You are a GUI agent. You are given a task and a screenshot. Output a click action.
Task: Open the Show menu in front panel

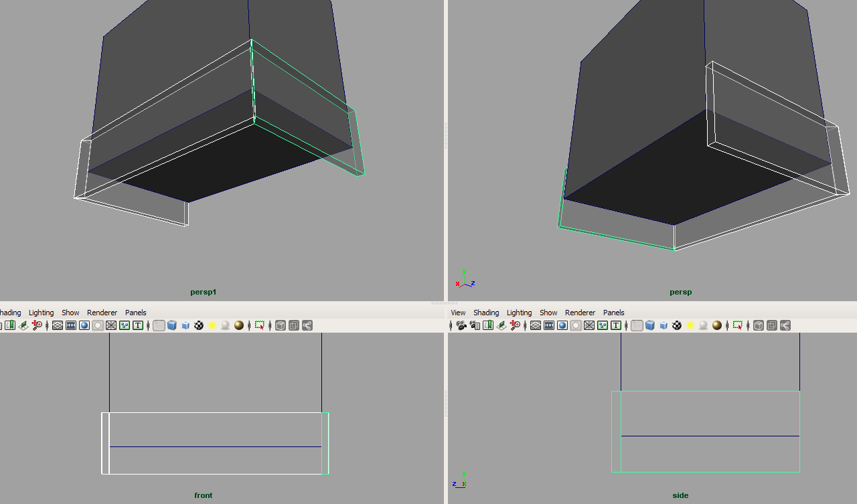[x=70, y=313]
